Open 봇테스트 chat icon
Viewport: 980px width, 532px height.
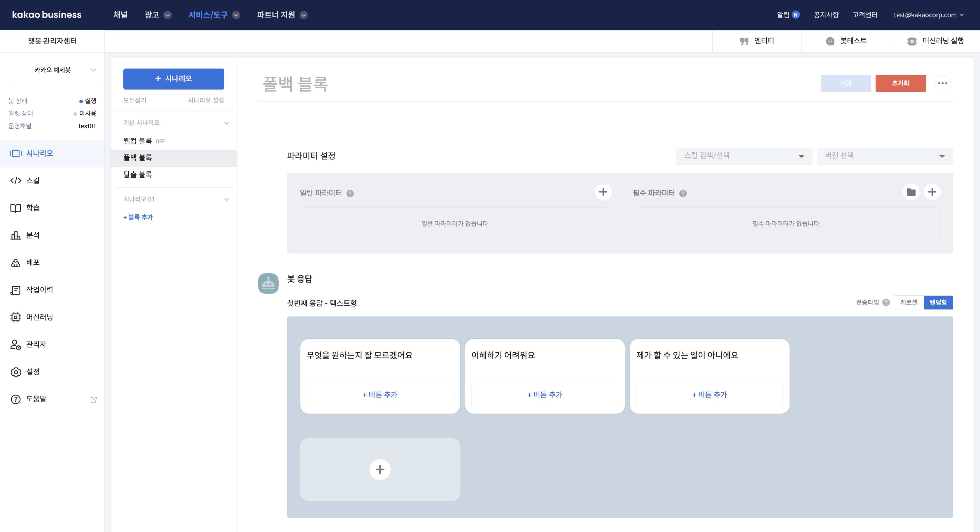point(830,41)
